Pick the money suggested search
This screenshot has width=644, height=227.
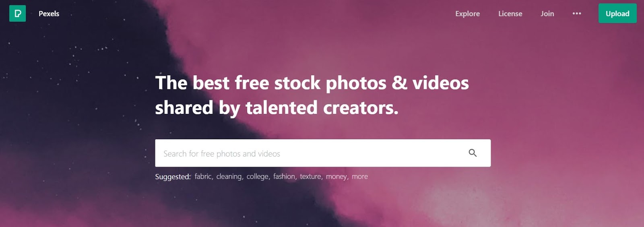click(337, 176)
